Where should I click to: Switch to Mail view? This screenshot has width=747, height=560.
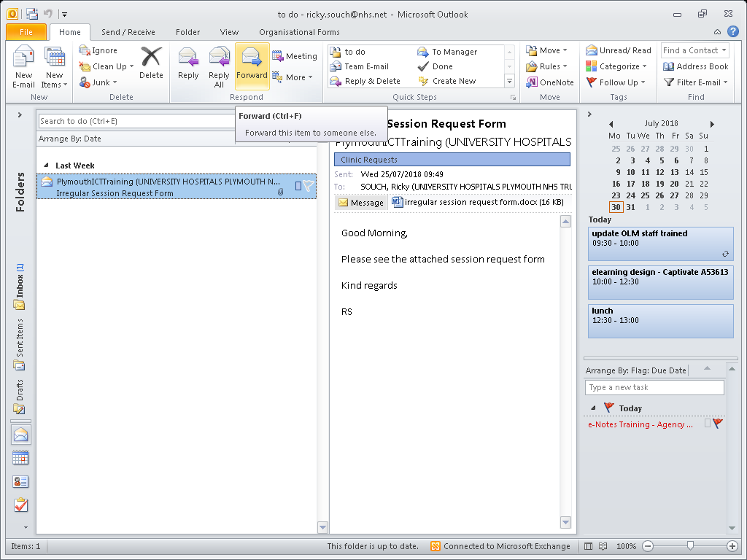[21, 435]
